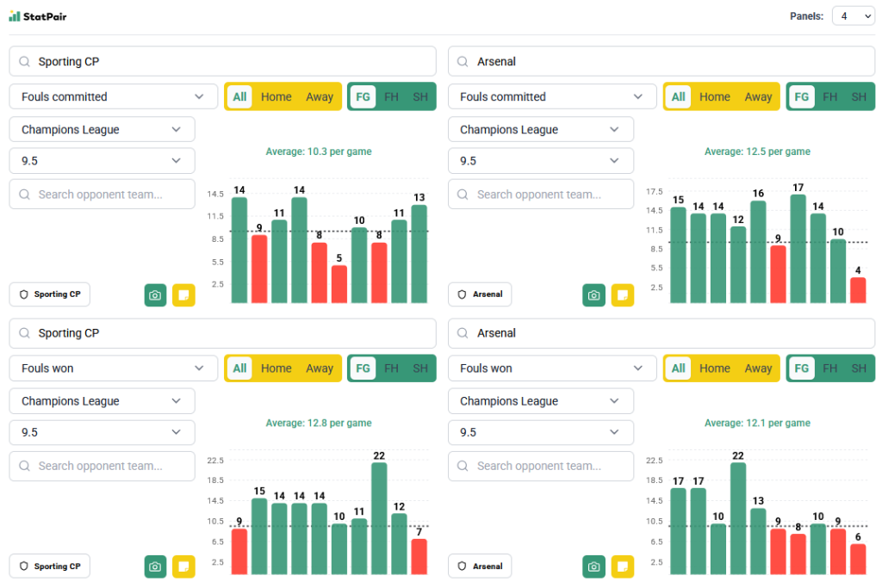882x588 pixels.
Task: Take a screenshot of Sporting CP Fouls won panel
Action: click(155, 566)
